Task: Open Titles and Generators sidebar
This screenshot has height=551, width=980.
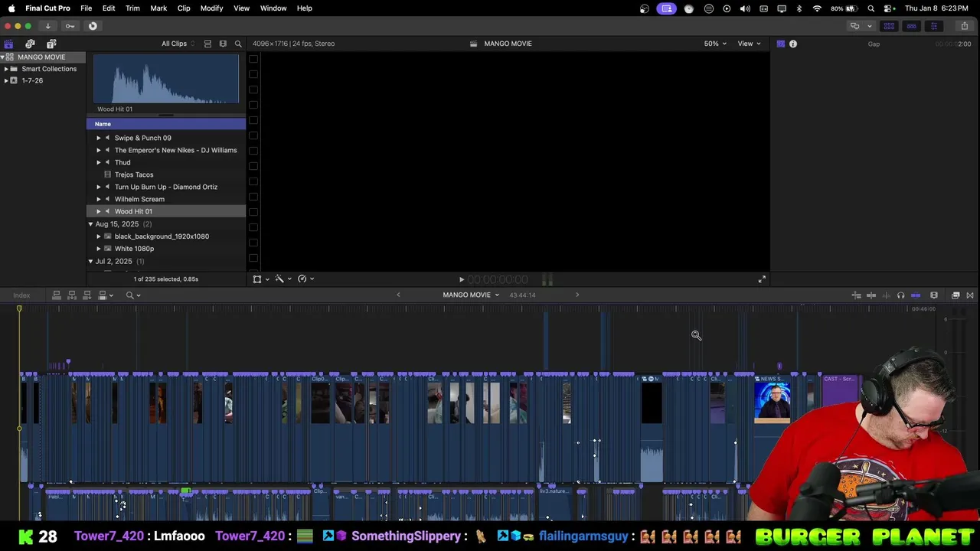Action: point(51,44)
